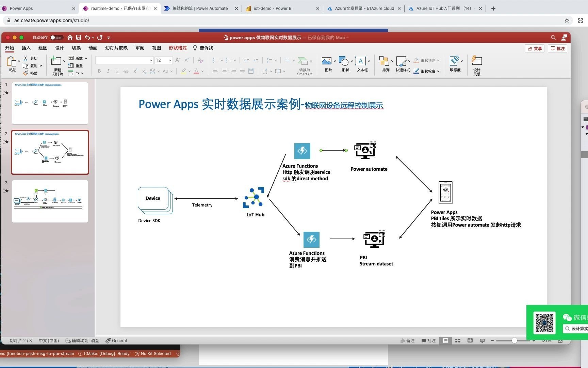Viewport: 588px width, 368px height.
Task: Decrease font size
Action: click(186, 60)
